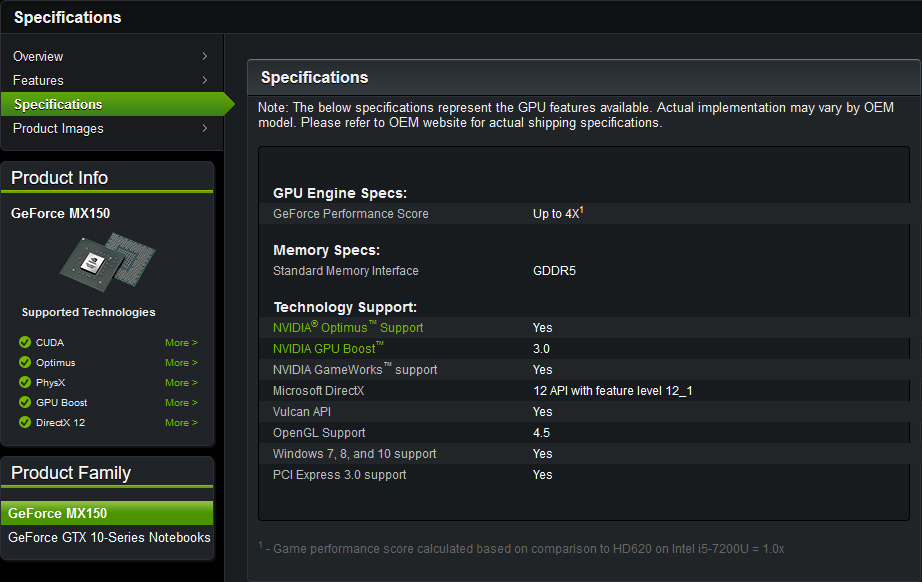Click the green checkmark icon beside PhysX
Screen dimensions: 922x582
coord(25,383)
